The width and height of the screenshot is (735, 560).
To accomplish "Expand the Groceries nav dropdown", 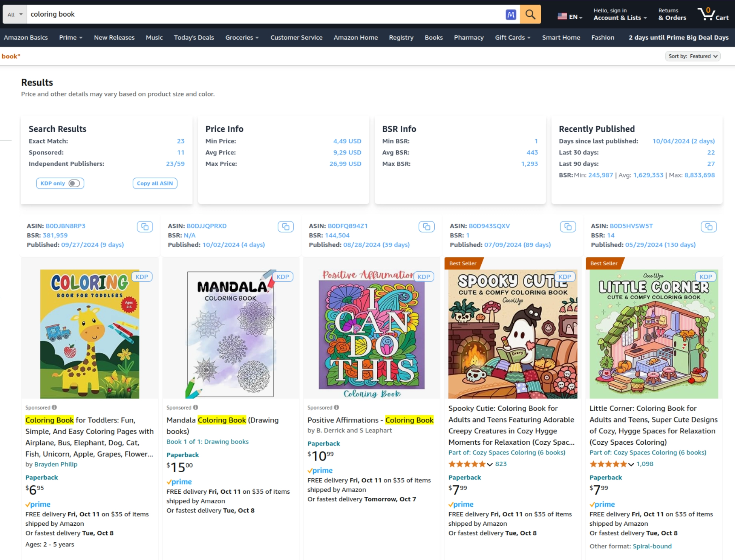I will pyautogui.click(x=242, y=37).
